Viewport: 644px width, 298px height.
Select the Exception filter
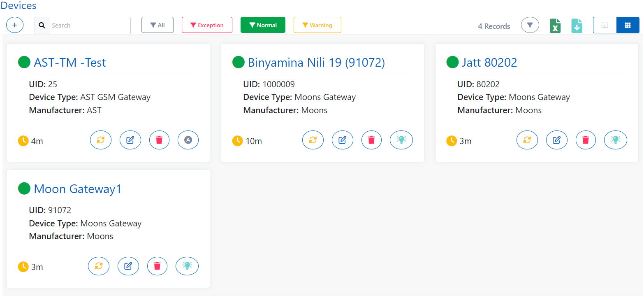207,25
